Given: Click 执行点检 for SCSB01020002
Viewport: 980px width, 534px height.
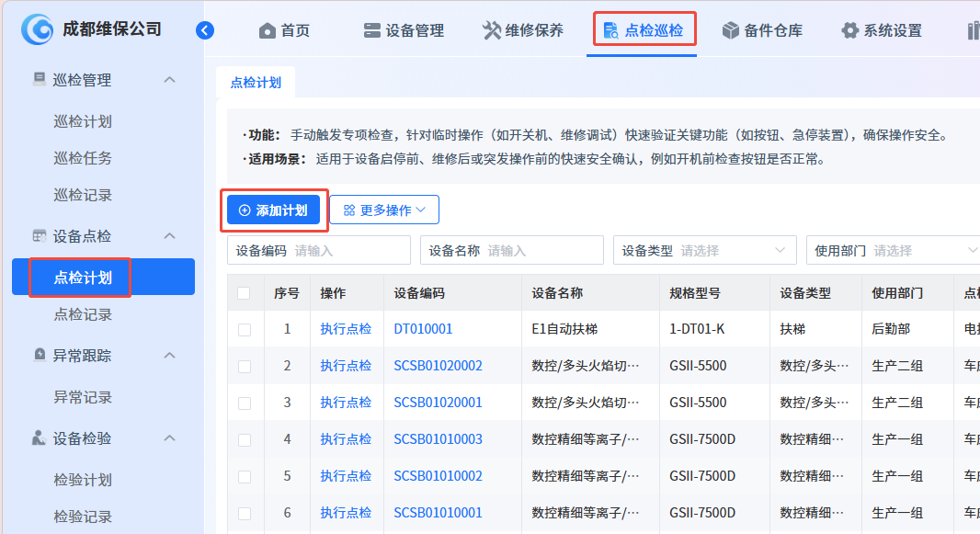Looking at the screenshot, I should point(346,366).
